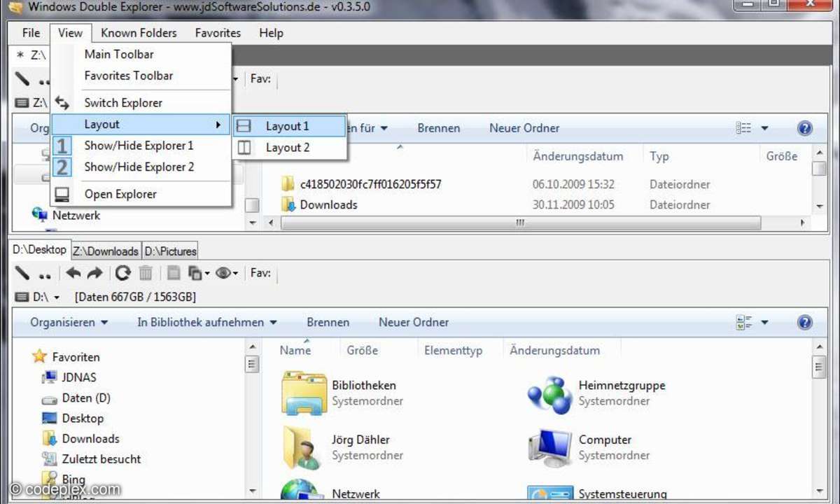Click the change-view icon in lower explorer
Screen dimensions: 840x504
point(744,323)
